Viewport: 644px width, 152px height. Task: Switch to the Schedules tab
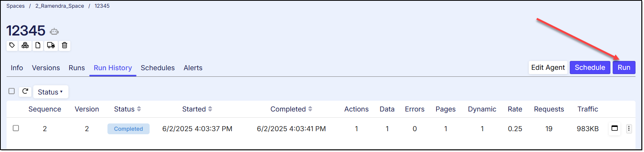coord(158,68)
